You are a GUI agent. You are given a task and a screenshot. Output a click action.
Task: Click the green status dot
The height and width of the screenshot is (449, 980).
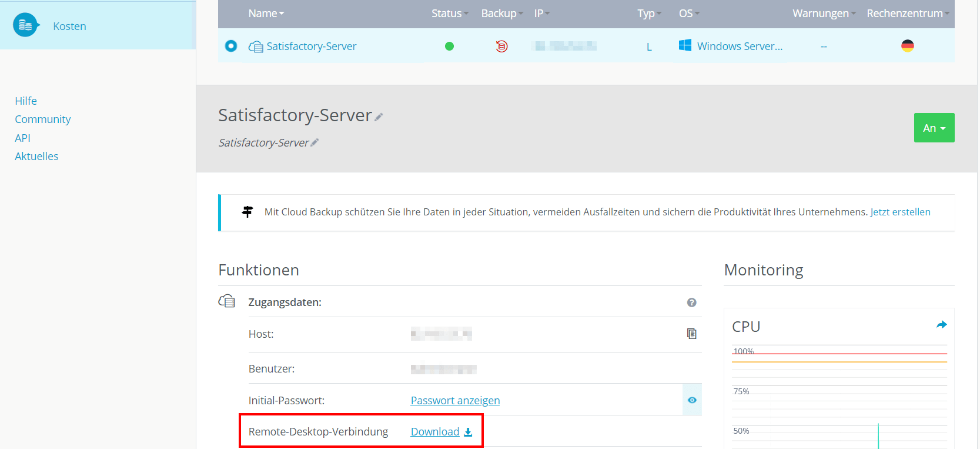[x=449, y=46]
